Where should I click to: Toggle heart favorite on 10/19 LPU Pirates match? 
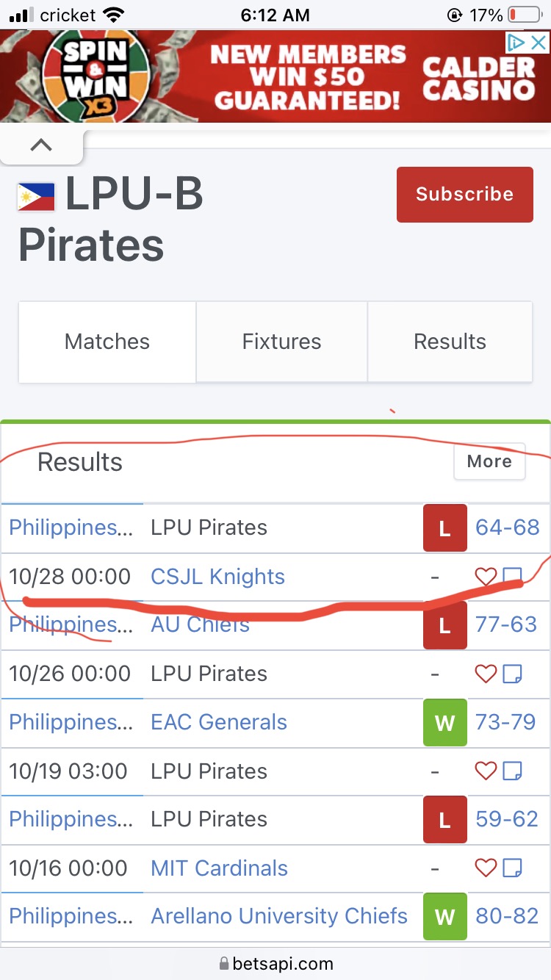point(486,771)
